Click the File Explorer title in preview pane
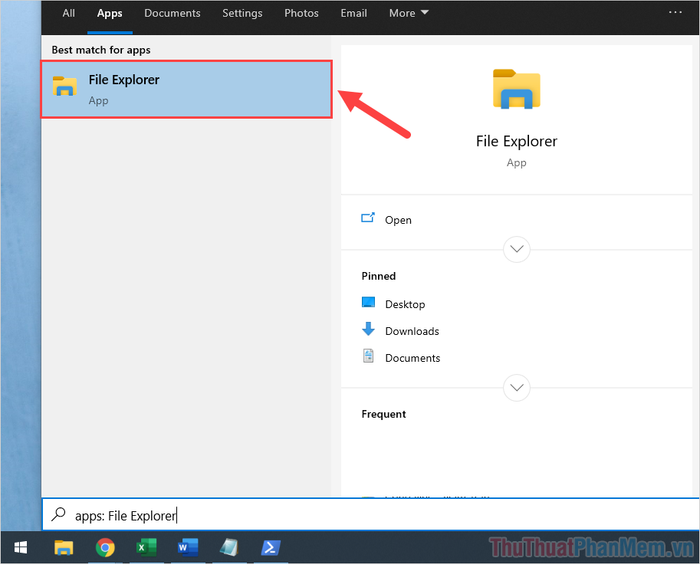The image size is (700, 564). pos(517,141)
